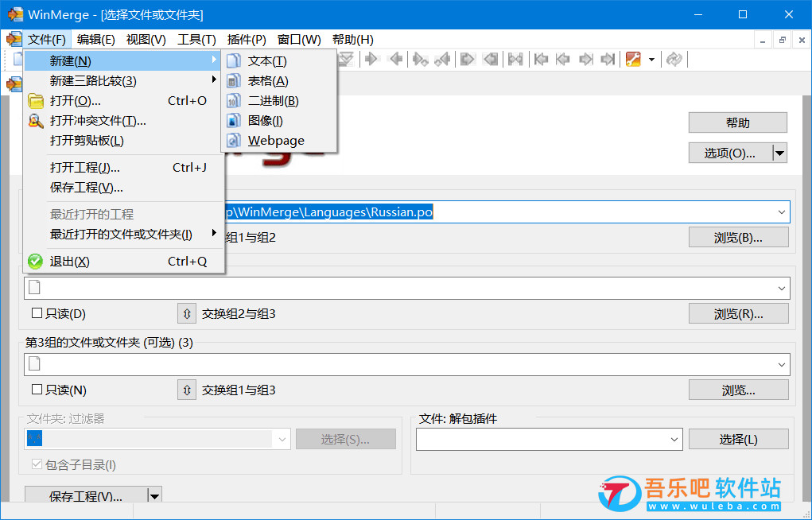Restore the inner document window
The image size is (812, 520).
pos(782,40)
